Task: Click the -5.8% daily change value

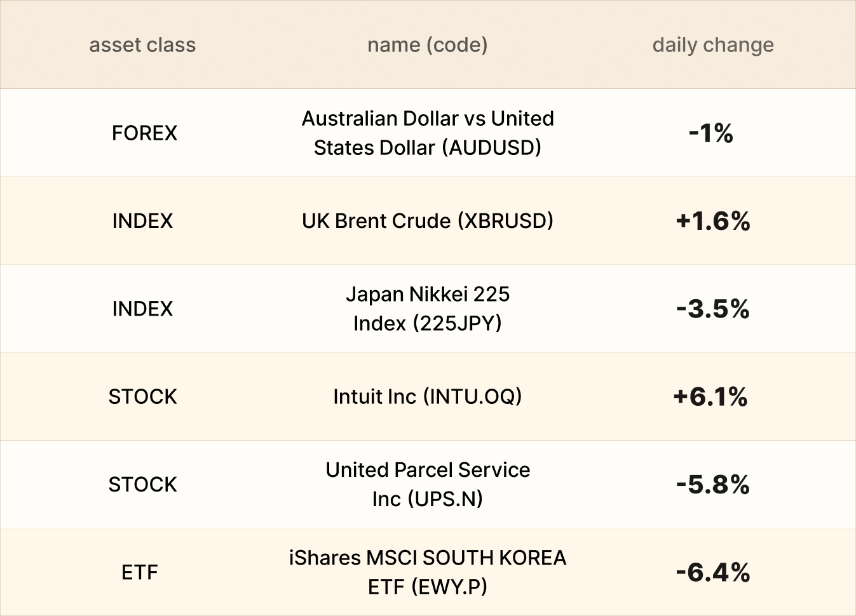Action: (x=713, y=485)
